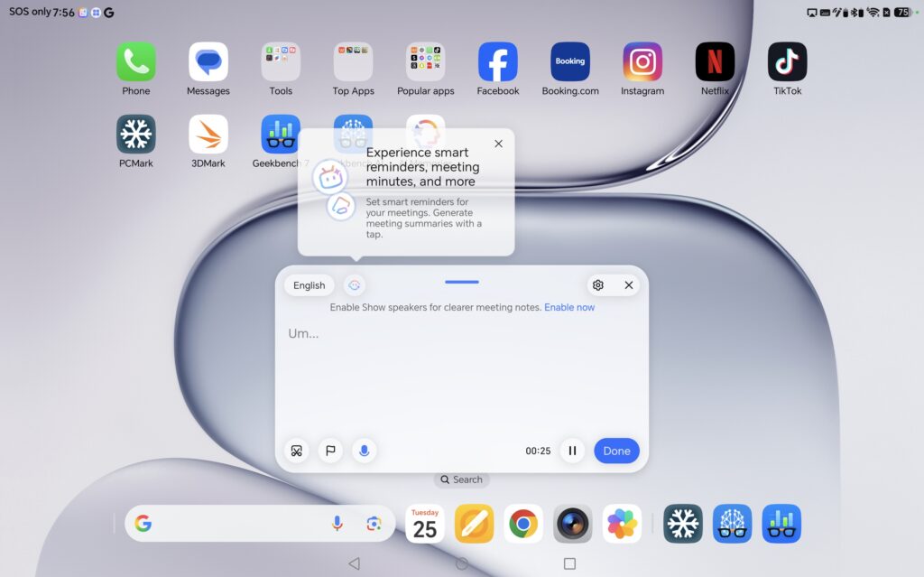Open Google Lens in the search bar
The width and height of the screenshot is (924, 577).
point(374,524)
